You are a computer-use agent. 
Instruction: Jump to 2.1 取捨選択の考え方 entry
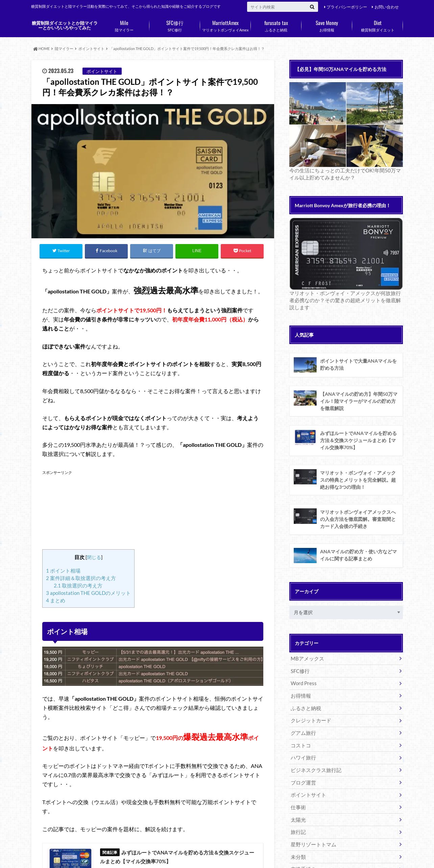pos(78,586)
